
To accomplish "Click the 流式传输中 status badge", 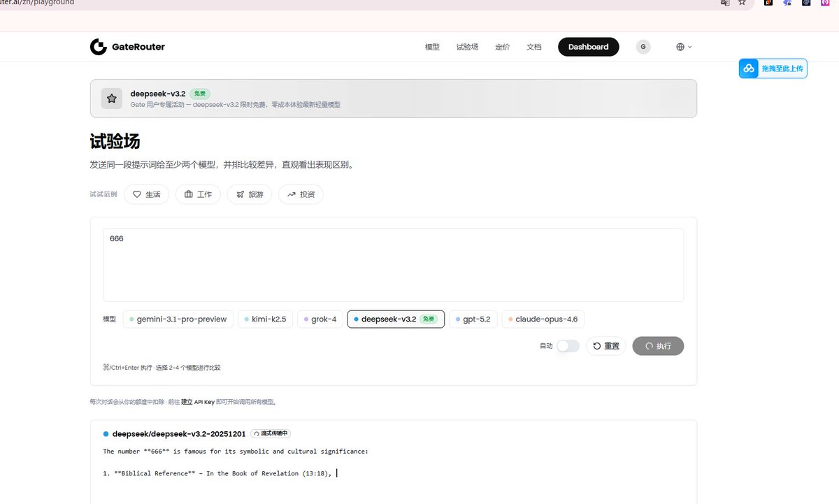I will 271,433.
